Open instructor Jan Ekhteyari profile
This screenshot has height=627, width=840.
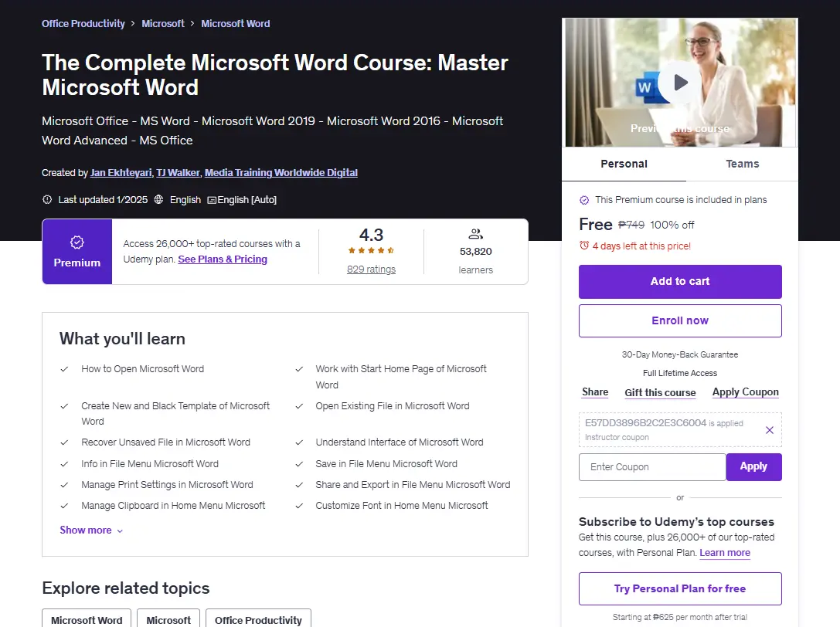[121, 172]
